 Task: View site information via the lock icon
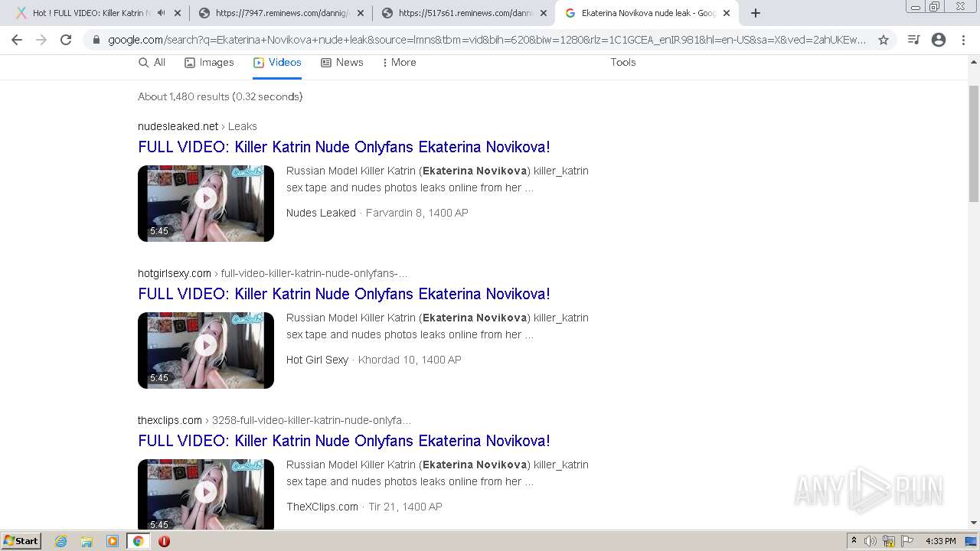(96, 40)
